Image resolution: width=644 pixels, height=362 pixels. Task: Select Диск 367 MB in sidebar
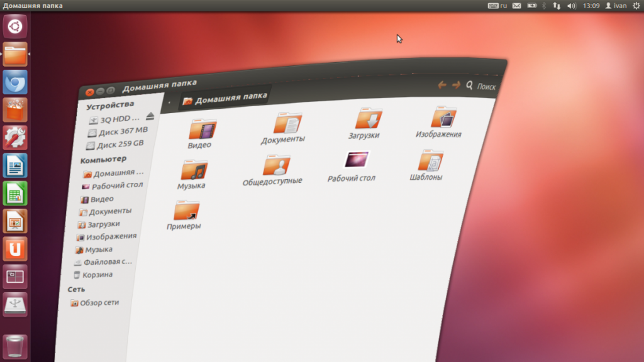(122, 131)
